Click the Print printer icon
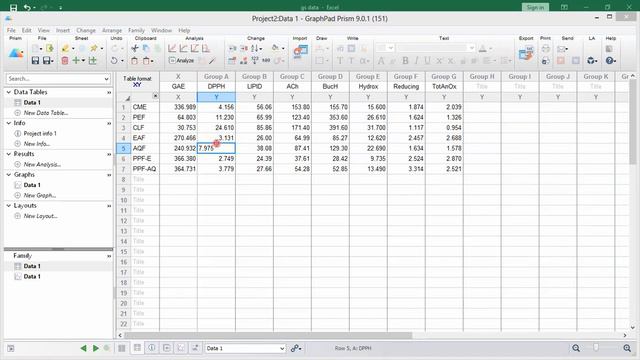The height and width of the screenshot is (360, 640). pyautogui.click(x=546, y=49)
